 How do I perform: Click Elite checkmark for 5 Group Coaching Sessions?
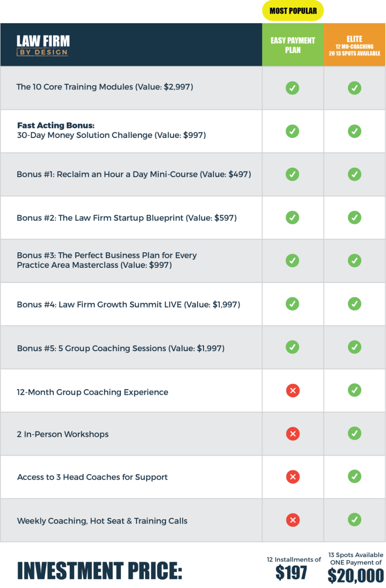click(354, 347)
